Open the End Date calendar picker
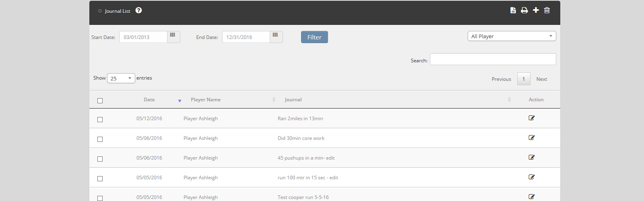The height and width of the screenshot is (201, 644). tap(276, 37)
